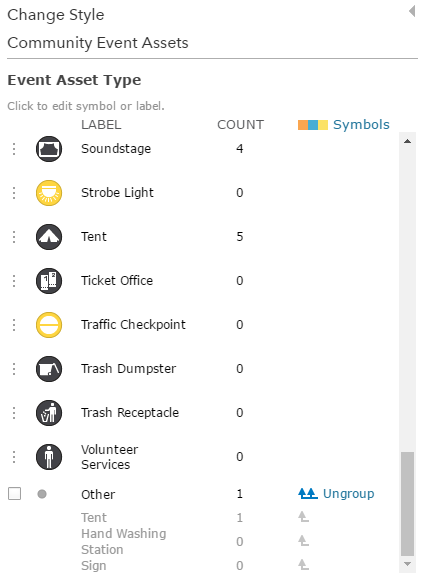
Task: Open the Symbols options link
Action: pos(361,125)
